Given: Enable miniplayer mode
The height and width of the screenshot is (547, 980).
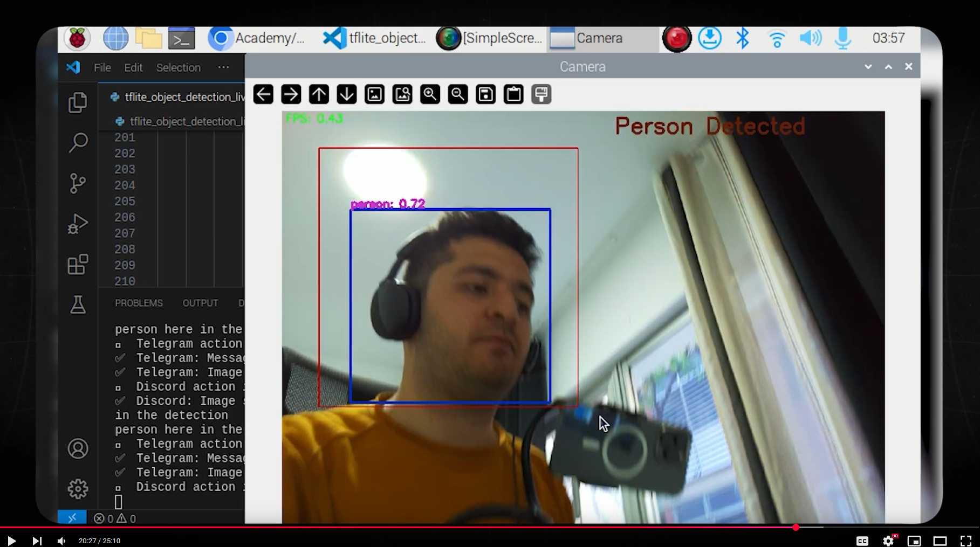Looking at the screenshot, I should coord(914,541).
